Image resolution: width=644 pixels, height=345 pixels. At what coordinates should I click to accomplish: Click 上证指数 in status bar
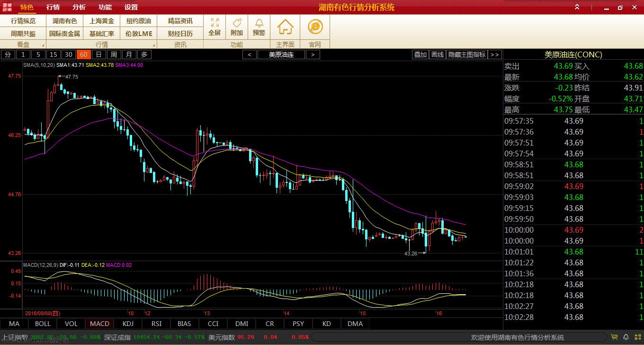tap(15, 337)
